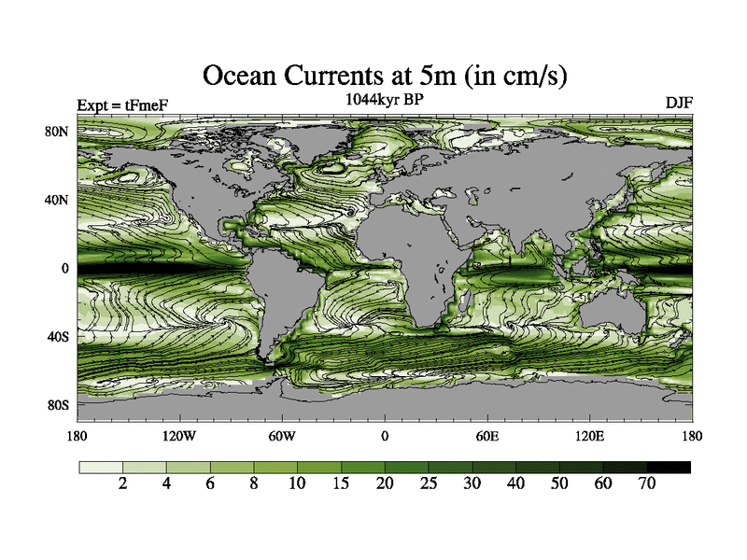Click the colorbar swatch between 30 and 40
Viewport: 747px width, 560px height.
(494, 467)
